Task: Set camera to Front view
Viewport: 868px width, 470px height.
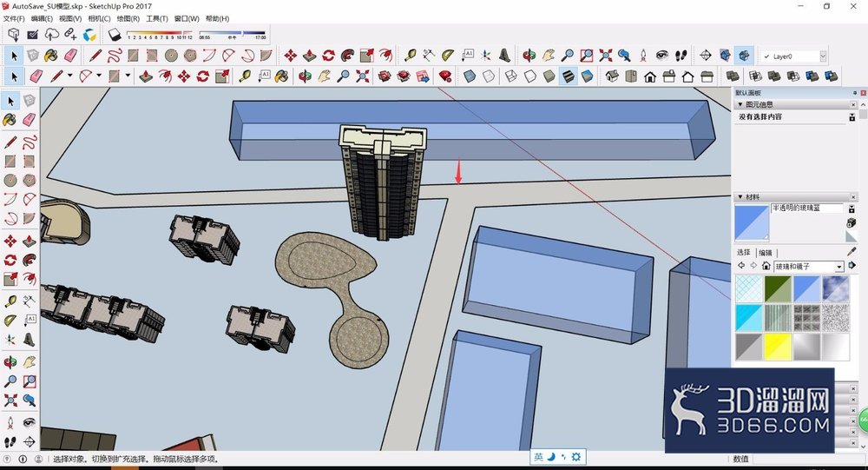Action: (x=650, y=76)
